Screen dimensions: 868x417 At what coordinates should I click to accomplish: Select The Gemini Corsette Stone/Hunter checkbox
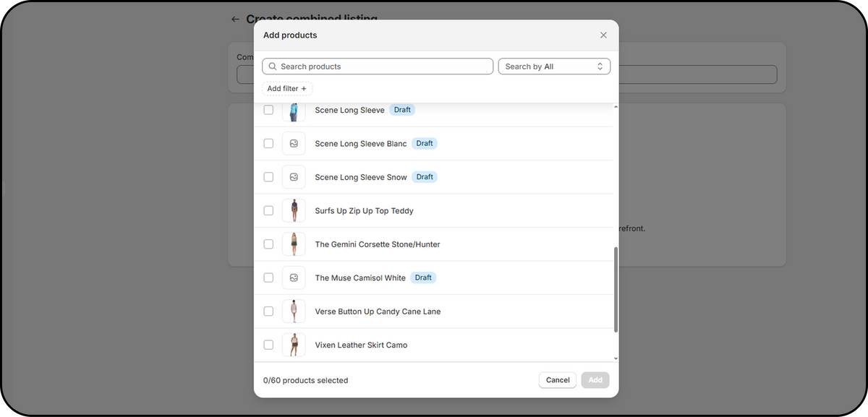coord(268,244)
